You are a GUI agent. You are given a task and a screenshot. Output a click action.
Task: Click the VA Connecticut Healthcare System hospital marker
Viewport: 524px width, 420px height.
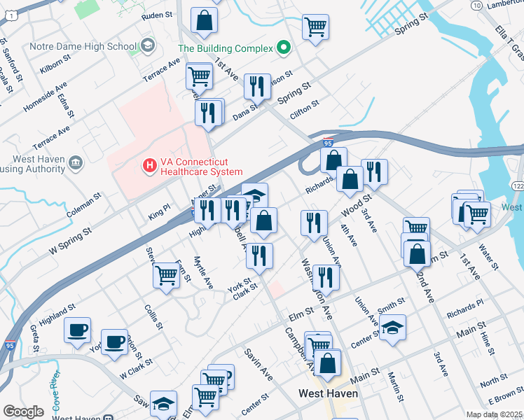point(150,166)
